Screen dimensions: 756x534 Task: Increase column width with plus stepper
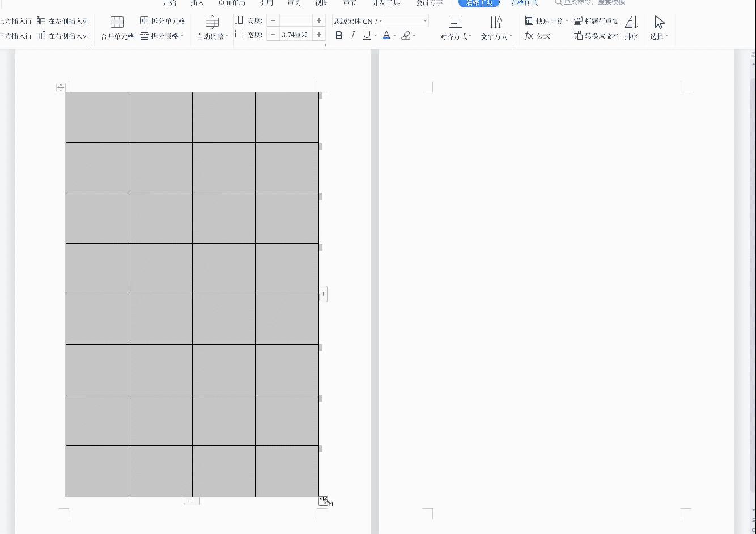click(319, 35)
